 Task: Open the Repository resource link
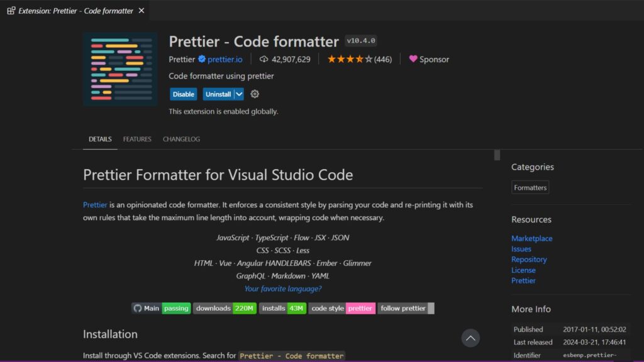[529, 260]
